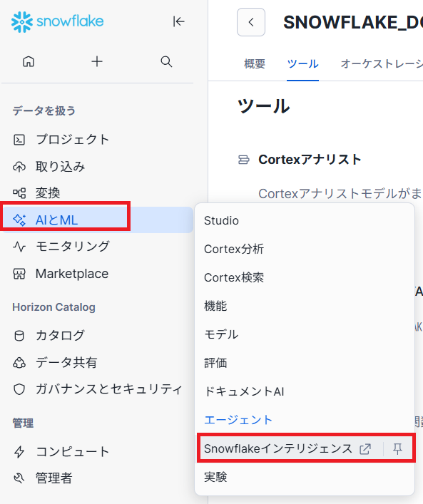The height and width of the screenshot is (504, 423).
Task: Open カタログ in the sidebar
Action: point(96,336)
